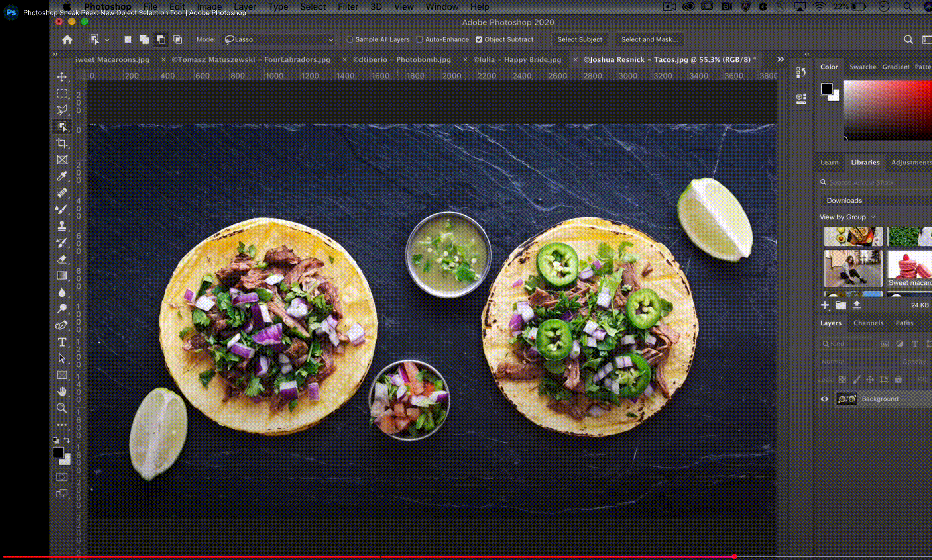
Task: Open the Mode Lasso dropdown
Action: (x=278, y=39)
